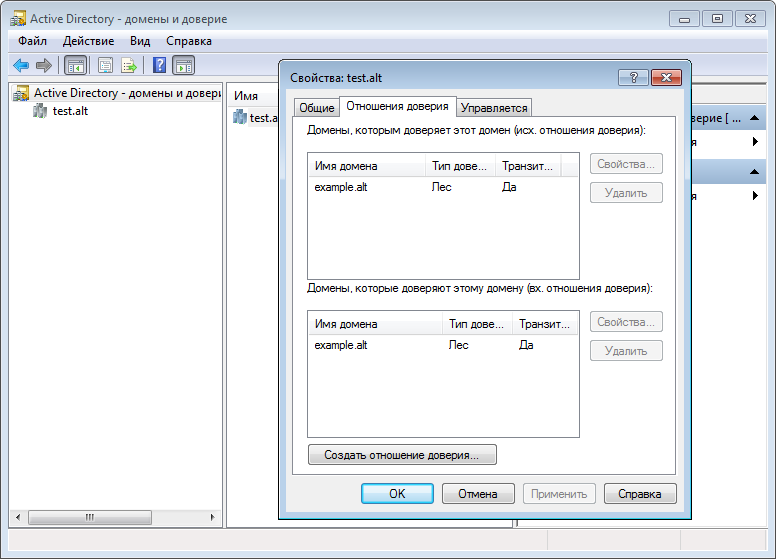Screen dimensions: 776x559
Task: Click the Active Directory root node icon
Action: pyautogui.click(x=21, y=93)
